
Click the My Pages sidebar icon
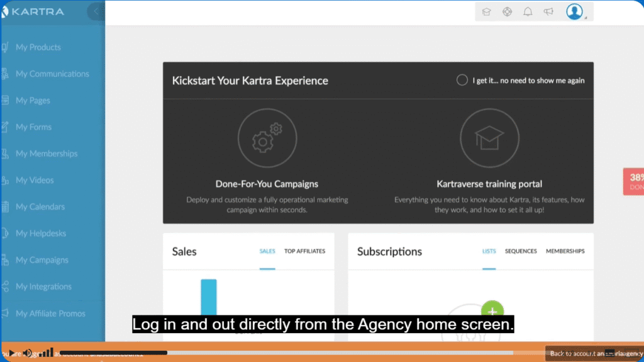tap(5, 100)
